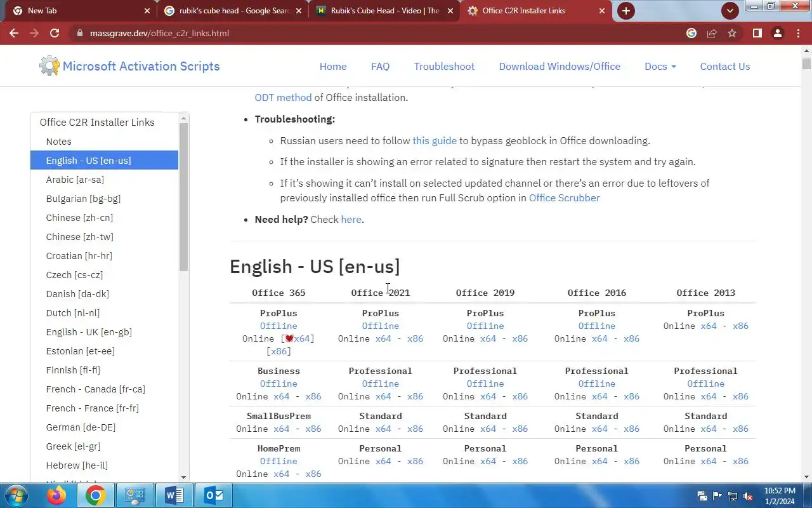This screenshot has height=508, width=812.
Task: Close the New Tab tab
Action: point(147,11)
